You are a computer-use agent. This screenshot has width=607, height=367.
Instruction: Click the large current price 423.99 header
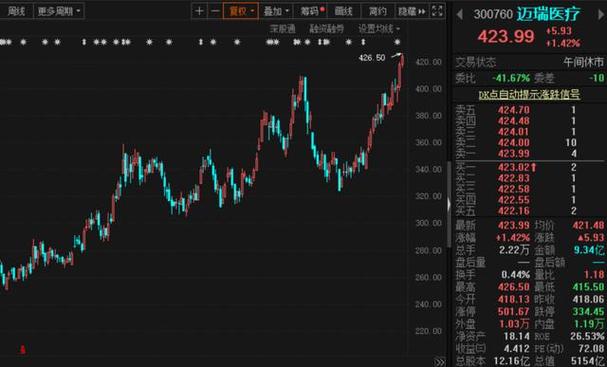coord(506,36)
